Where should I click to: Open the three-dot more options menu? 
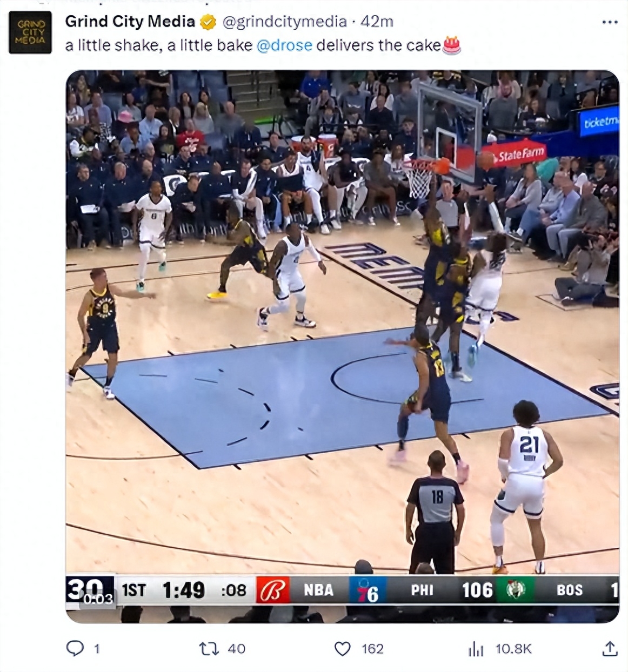coord(610,22)
